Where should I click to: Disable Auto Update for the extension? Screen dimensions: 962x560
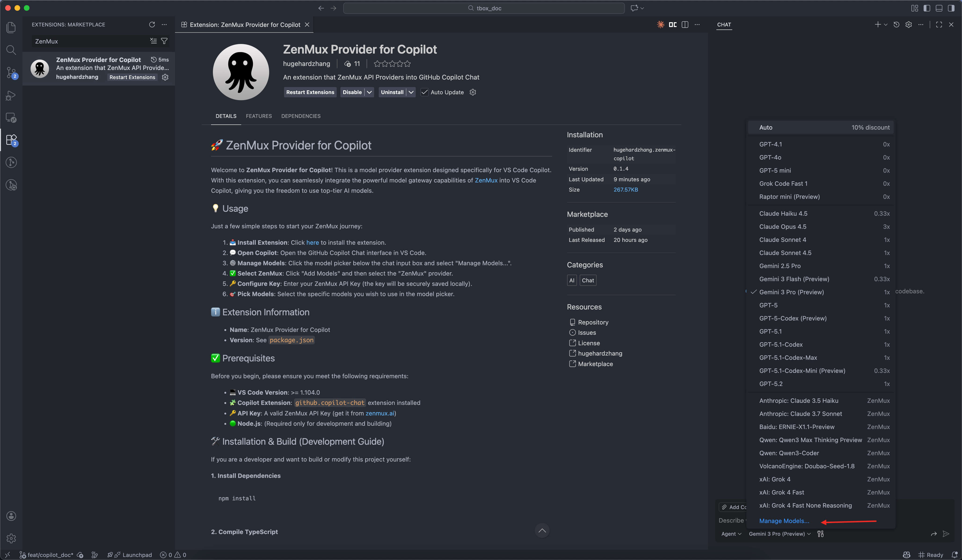coord(425,92)
